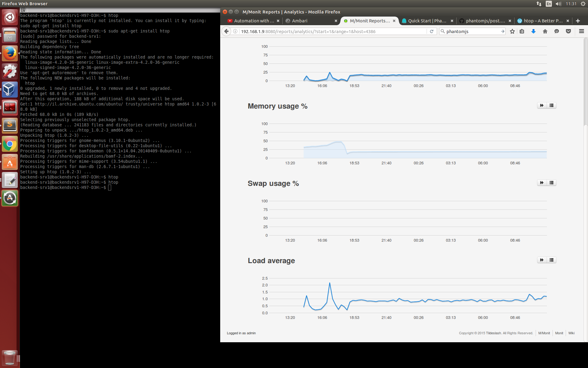Click list view button beside Swap usage %
The width and height of the screenshot is (588, 368).
[x=552, y=183]
